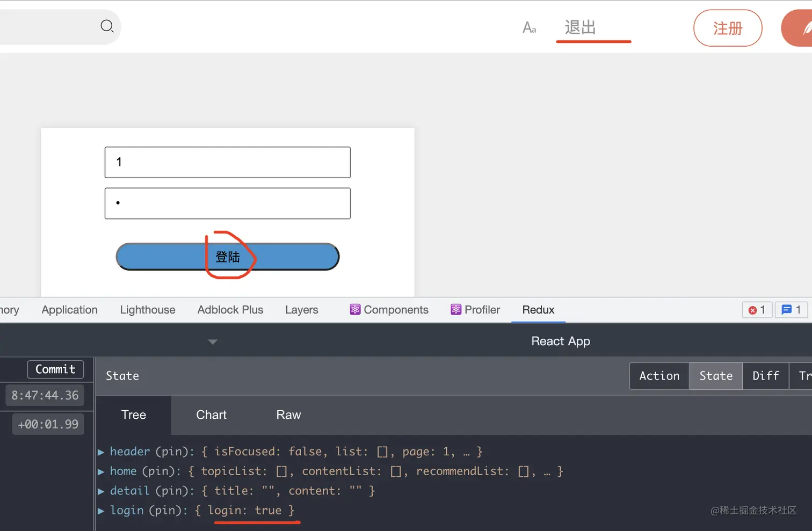Focus the password input field

228,203
